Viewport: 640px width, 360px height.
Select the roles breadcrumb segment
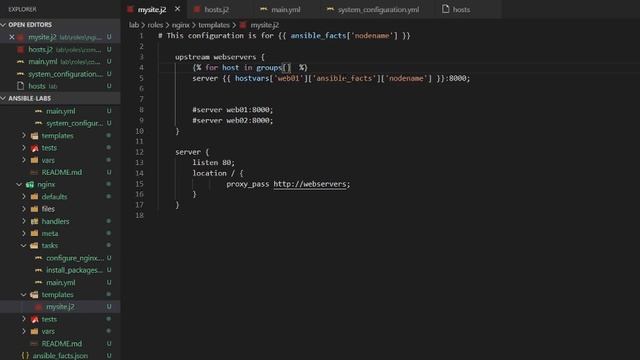(155, 25)
